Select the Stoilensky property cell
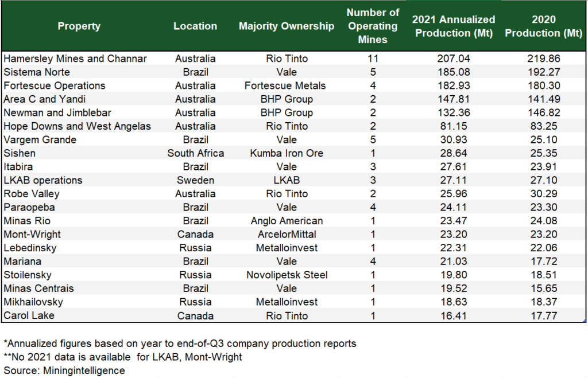The width and height of the screenshot is (588, 378). [28, 275]
